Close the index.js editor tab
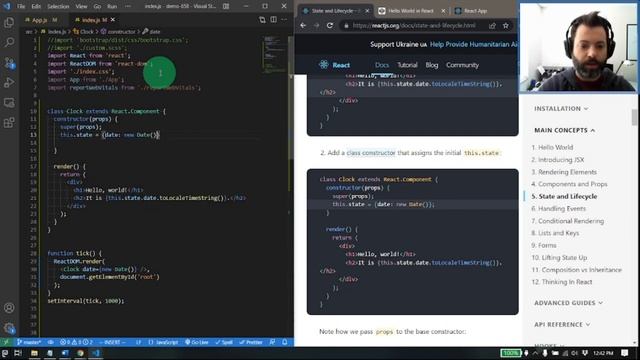This screenshot has height=360, width=640. tap(113, 20)
